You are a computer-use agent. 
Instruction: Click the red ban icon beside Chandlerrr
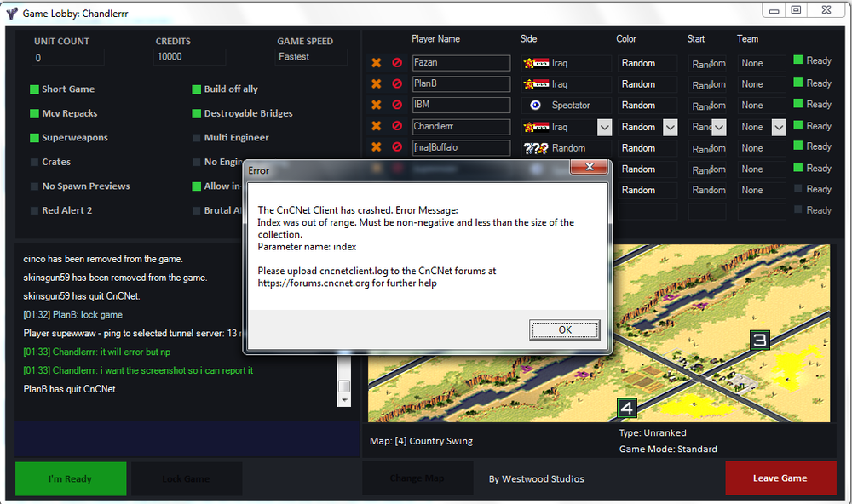point(397,126)
